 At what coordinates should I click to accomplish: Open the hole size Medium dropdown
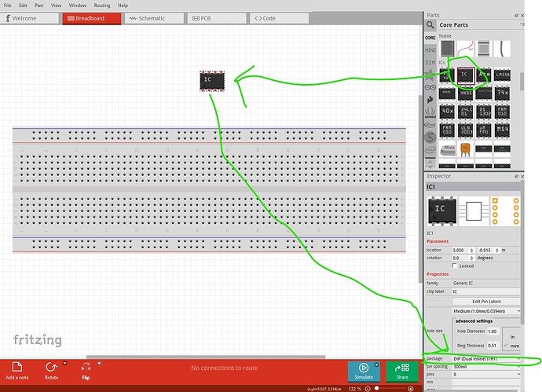487,311
